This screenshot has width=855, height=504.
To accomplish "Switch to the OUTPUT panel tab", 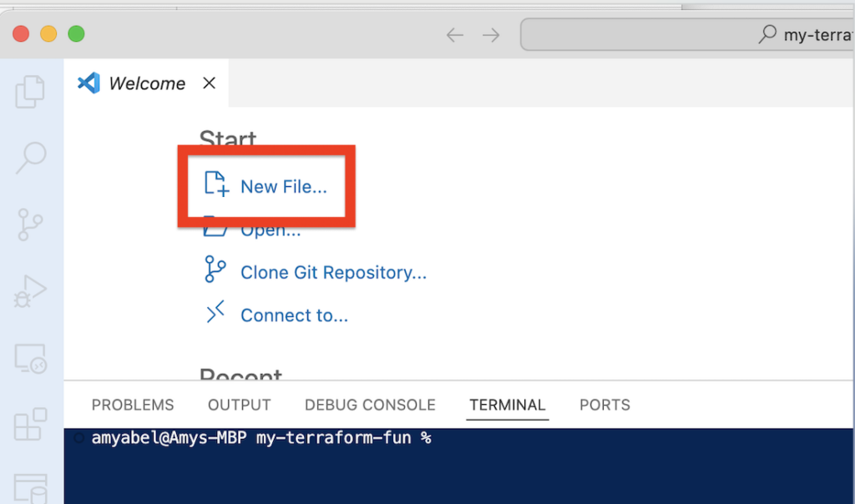I will (240, 405).
